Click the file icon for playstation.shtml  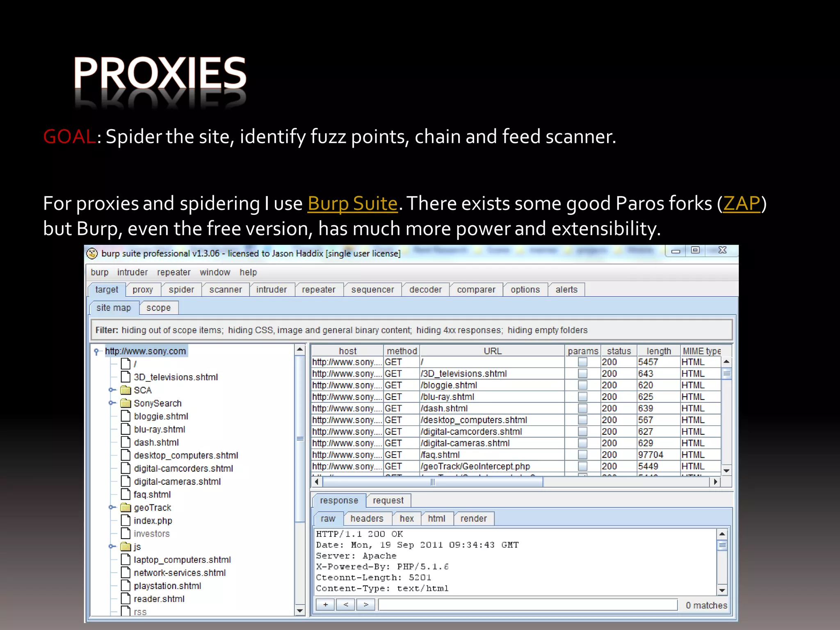tap(126, 586)
